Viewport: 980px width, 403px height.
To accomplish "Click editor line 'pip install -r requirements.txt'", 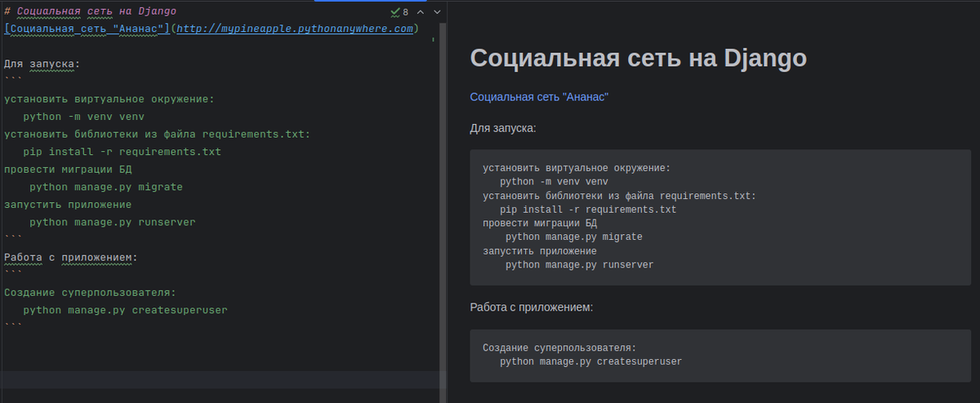I will [x=122, y=152].
